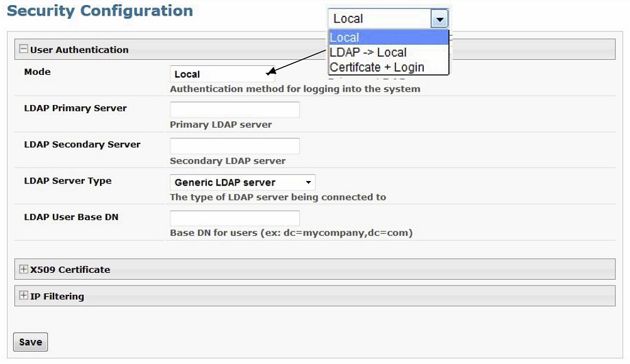Click the User Authentication section title
The width and height of the screenshot is (630, 364).
79,50
